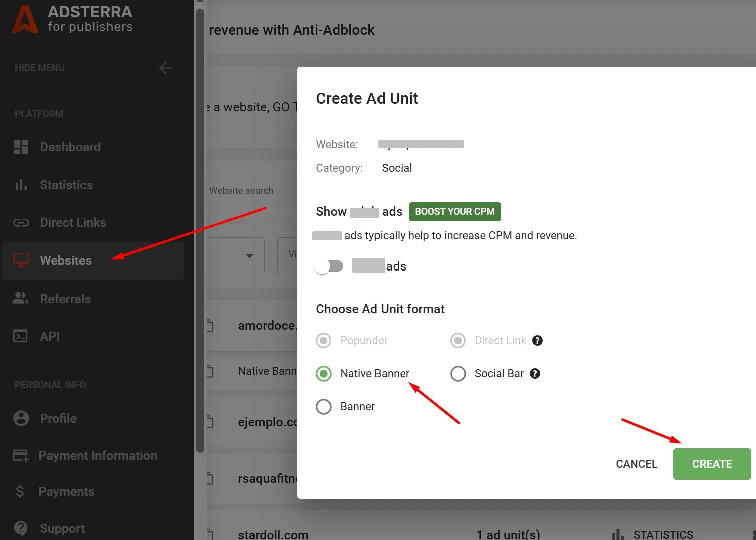Click the bar chart icon beside STATISTICS for stardoll.com
The image size is (756, 540).
618,534
